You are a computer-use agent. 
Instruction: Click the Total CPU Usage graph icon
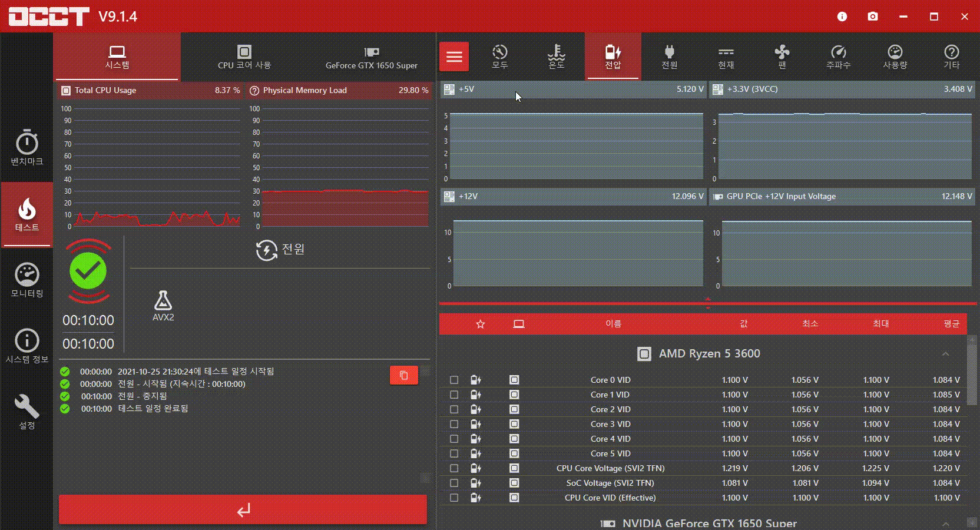pyautogui.click(x=66, y=91)
